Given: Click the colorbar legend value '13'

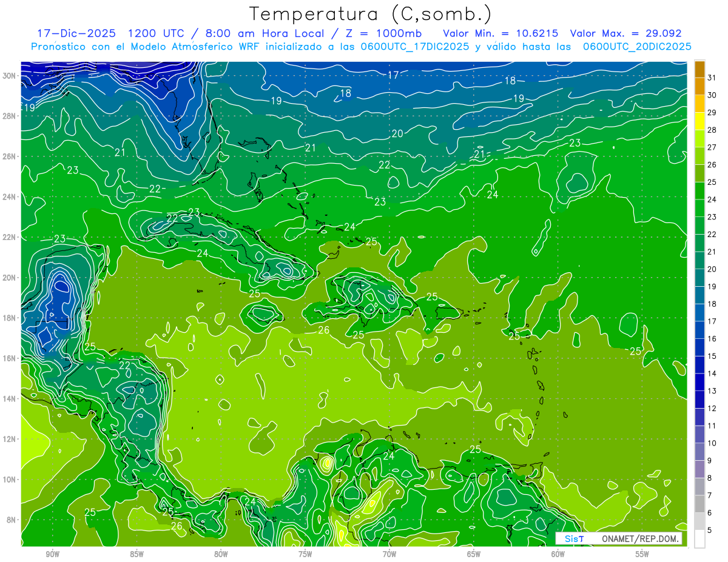Looking at the screenshot, I should (712, 391).
